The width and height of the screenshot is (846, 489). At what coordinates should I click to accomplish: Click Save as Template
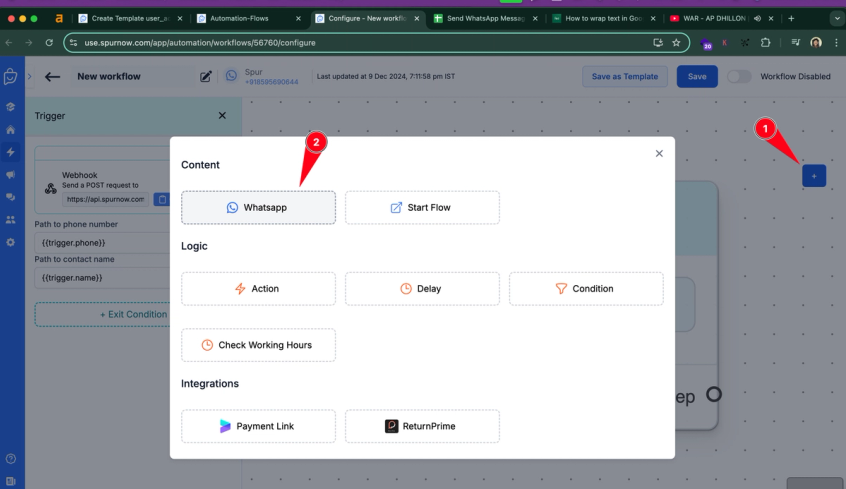point(625,77)
